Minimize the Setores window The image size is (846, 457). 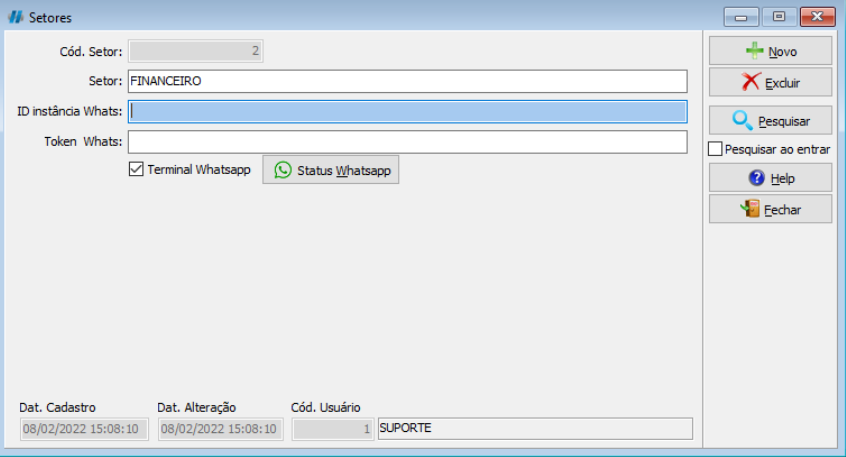point(741,17)
